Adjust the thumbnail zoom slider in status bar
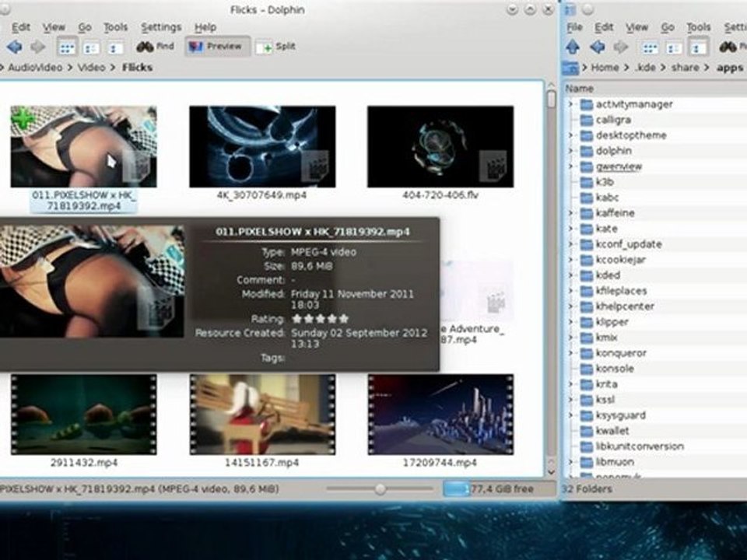Viewport: 747px width, 560px height. pyautogui.click(x=381, y=488)
